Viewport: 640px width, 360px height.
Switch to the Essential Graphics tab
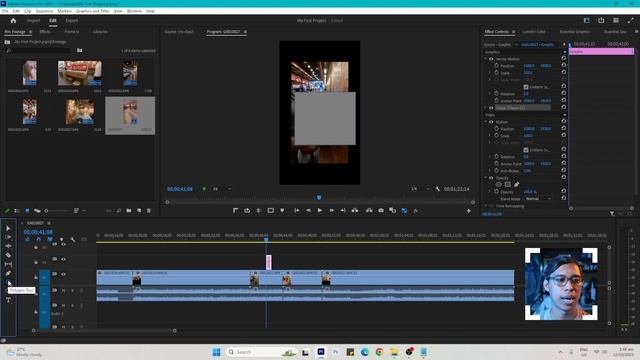(575, 31)
